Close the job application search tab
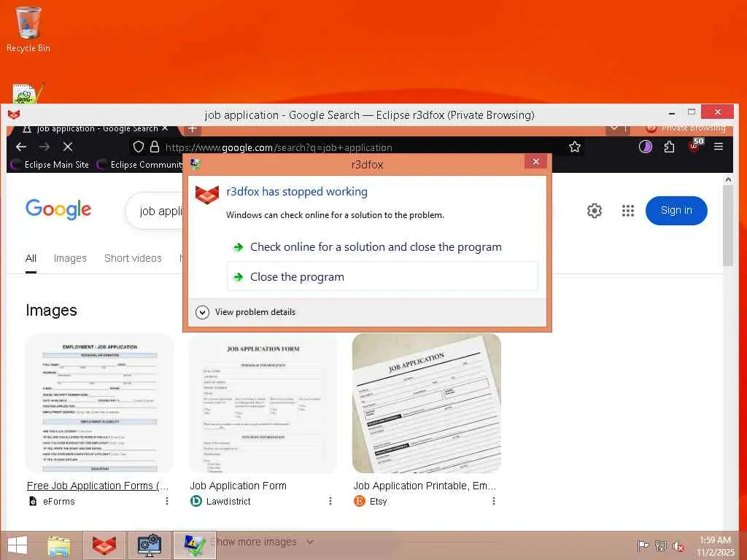Image resolution: width=747 pixels, height=560 pixels. tap(165, 128)
